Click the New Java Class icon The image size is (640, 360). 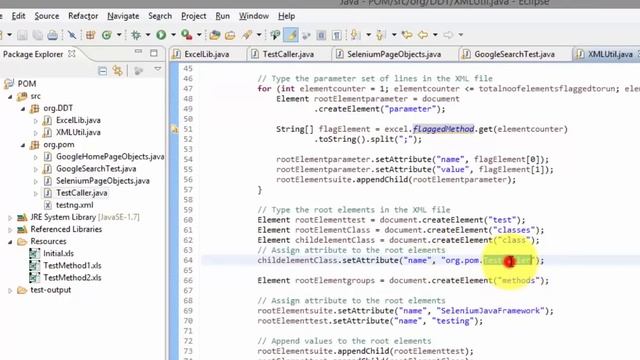click(107, 35)
